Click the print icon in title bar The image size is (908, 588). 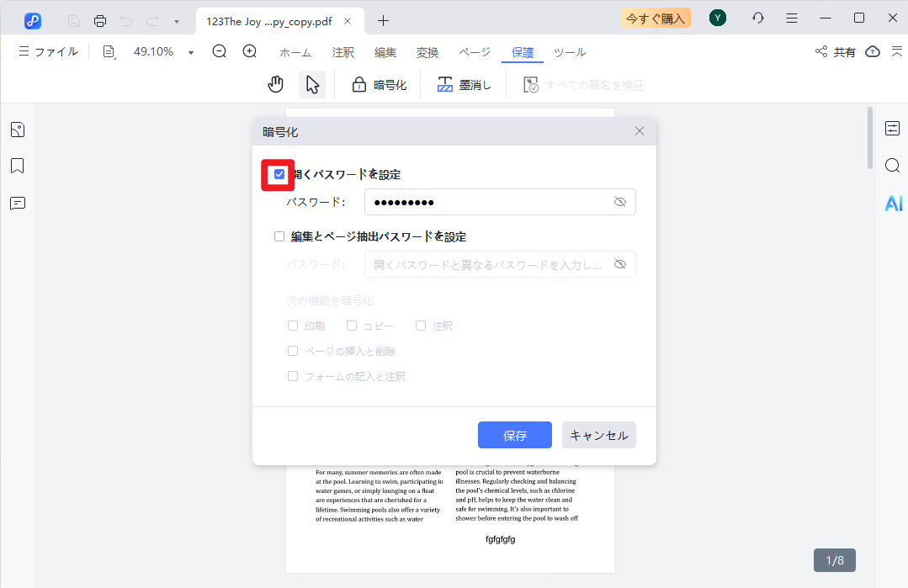100,20
